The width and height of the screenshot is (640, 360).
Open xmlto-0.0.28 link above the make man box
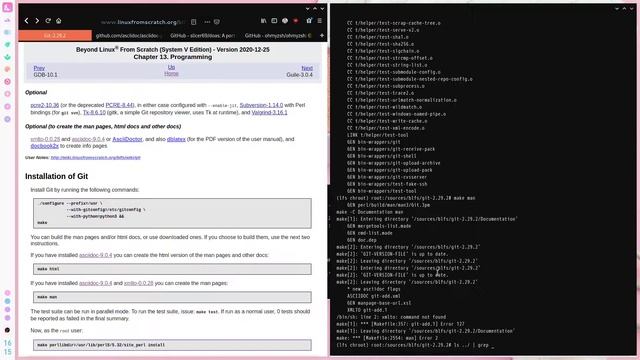(x=139, y=283)
